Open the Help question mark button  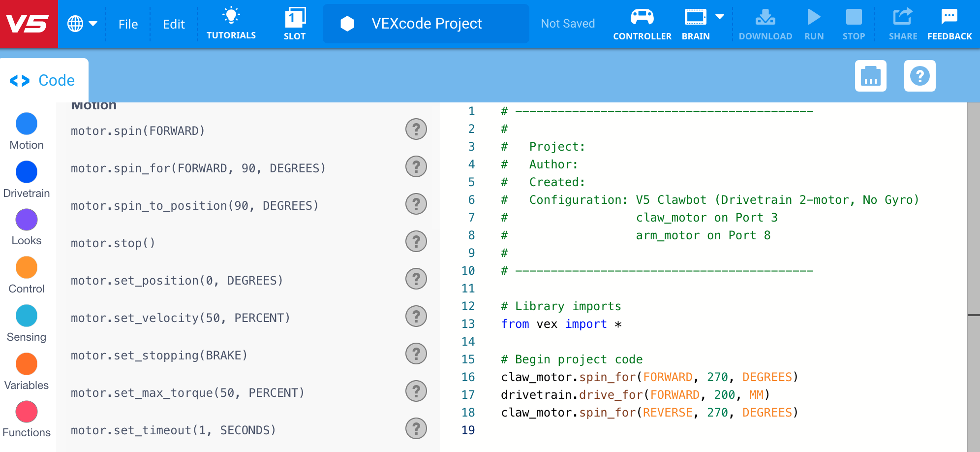(x=920, y=76)
